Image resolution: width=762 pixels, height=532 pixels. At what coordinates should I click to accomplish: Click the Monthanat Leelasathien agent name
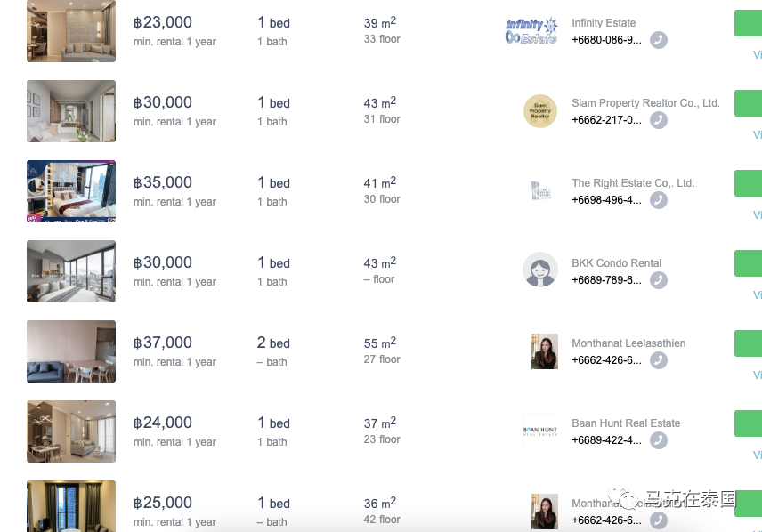(x=628, y=343)
